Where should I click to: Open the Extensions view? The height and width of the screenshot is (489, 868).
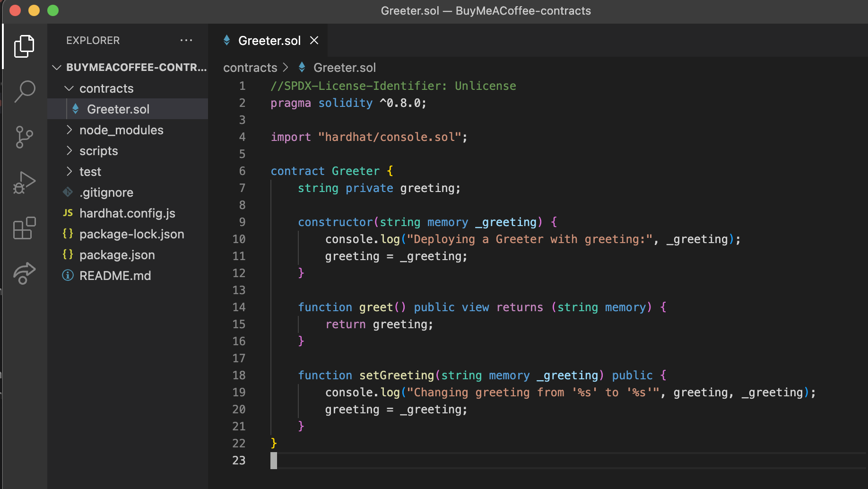pyautogui.click(x=24, y=228)
